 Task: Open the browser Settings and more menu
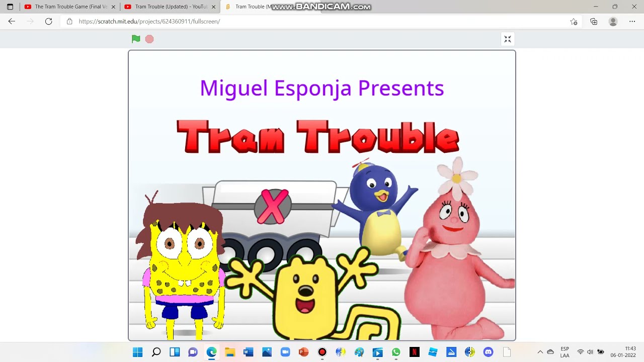632,22
